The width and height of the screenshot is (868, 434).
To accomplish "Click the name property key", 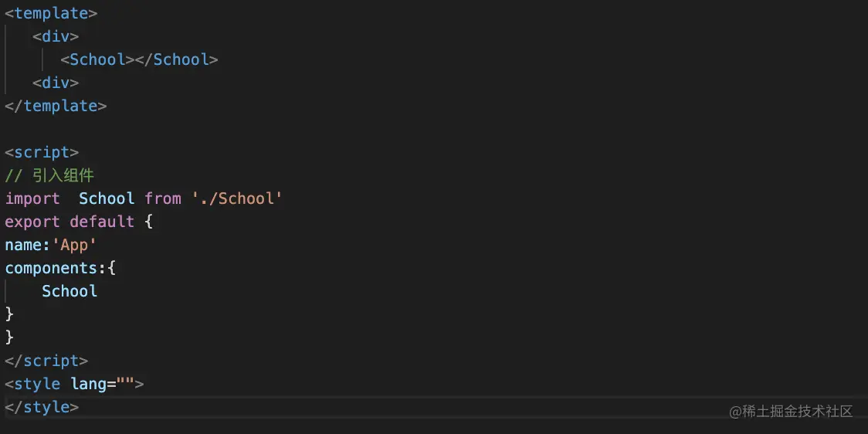I will pos(23,245).
